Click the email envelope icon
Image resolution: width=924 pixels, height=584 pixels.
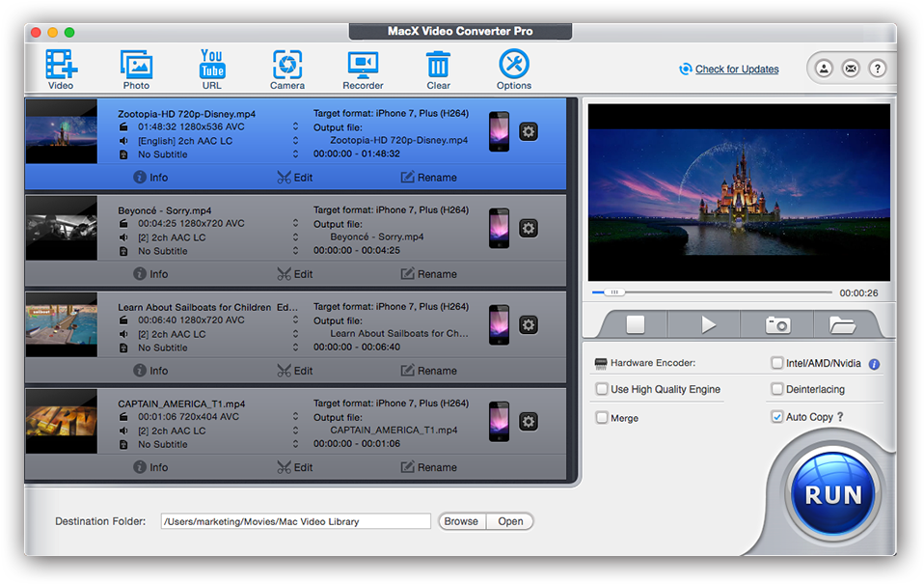tap(851, 70)
